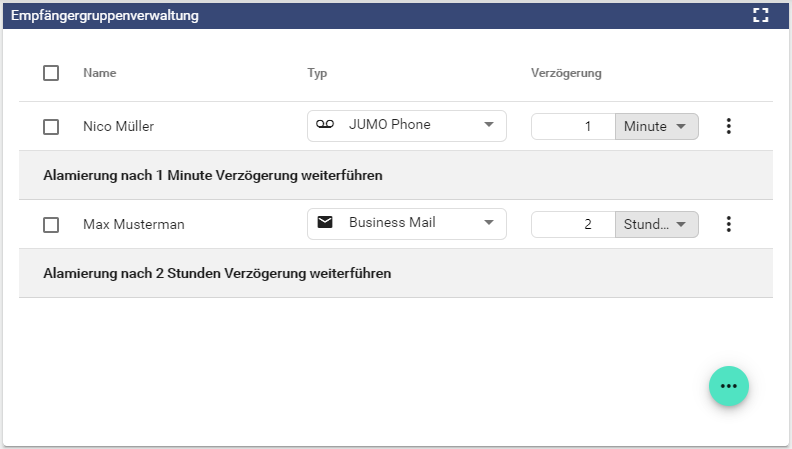Viewport: 792px width, 449px height.
Task: Click the green floating actions button
Action: coord(729,386)
